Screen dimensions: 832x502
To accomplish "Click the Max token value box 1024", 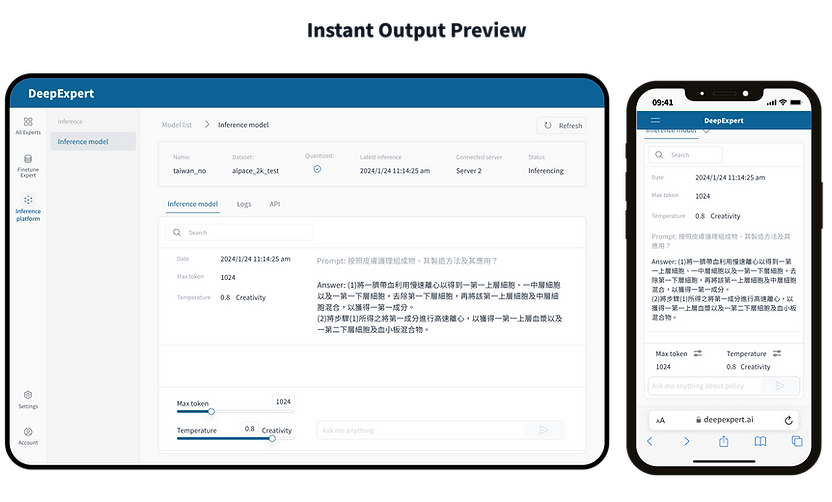I will point(283,402).
